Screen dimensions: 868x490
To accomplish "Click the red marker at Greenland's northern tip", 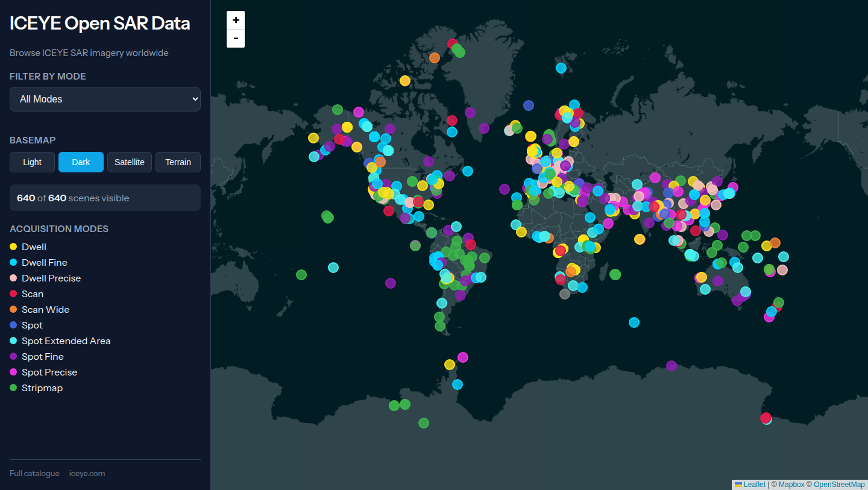I will click(452, 43).
